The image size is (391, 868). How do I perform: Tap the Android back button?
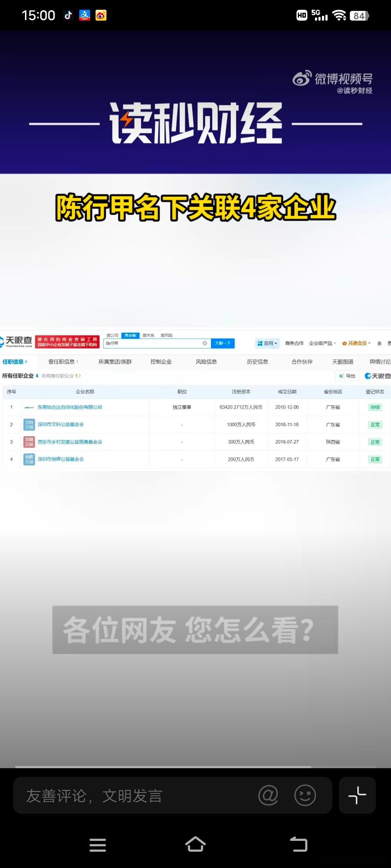pos(299,844)
